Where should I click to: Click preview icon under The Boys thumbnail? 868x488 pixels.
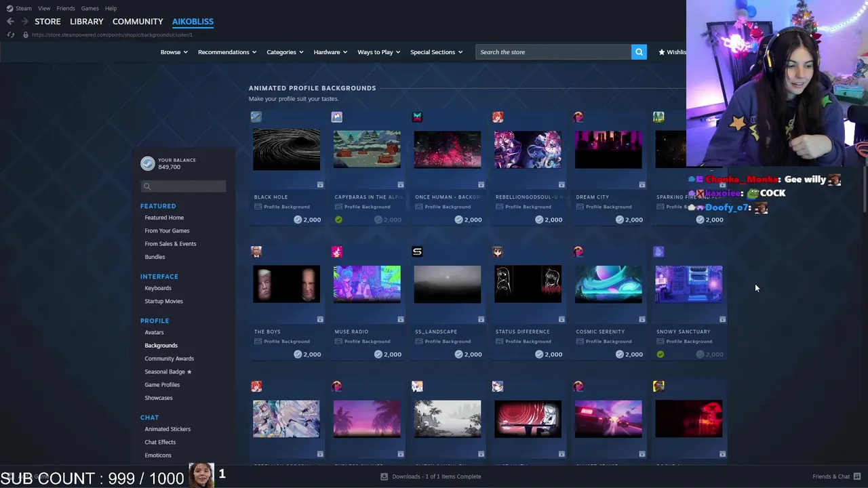320,319
